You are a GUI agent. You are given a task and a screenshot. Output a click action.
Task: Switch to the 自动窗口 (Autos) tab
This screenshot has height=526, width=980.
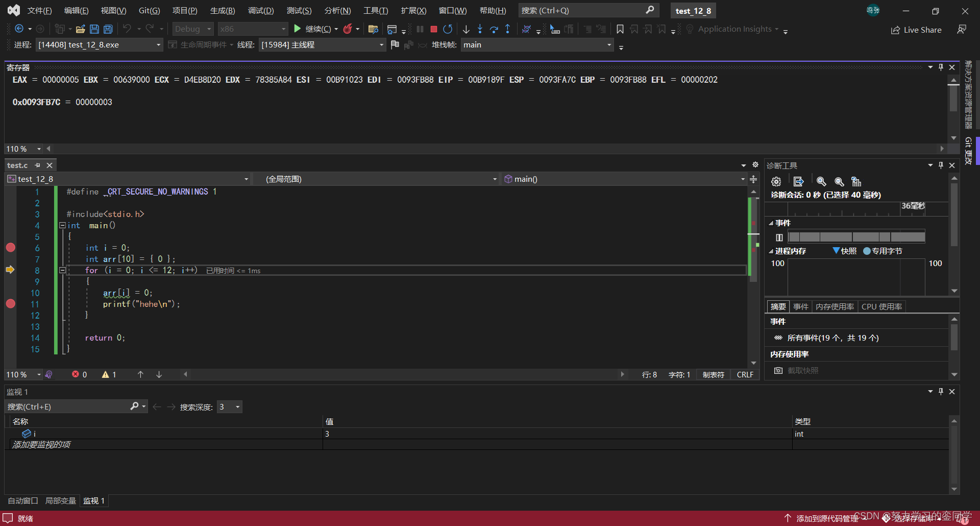(x=23, y=500)
